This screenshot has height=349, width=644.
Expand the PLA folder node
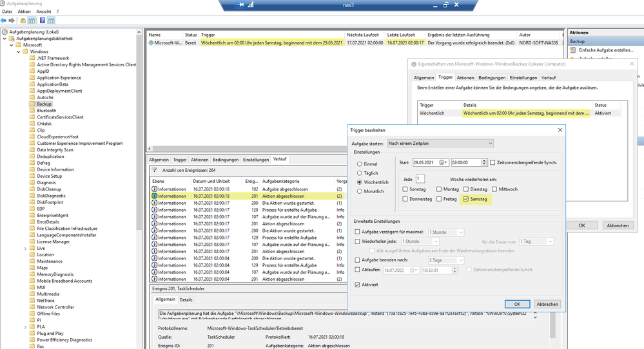26,327
